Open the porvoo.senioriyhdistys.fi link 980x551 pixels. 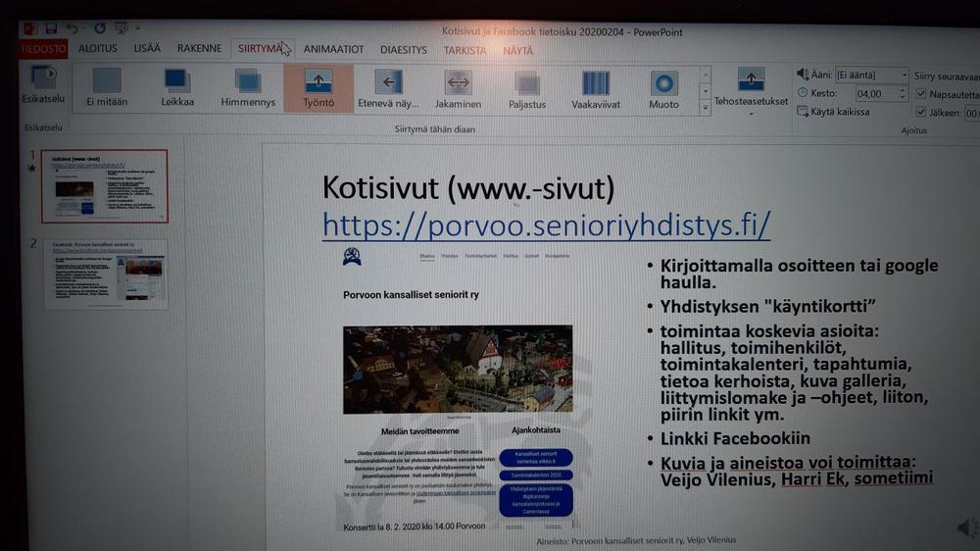point(546,225)
